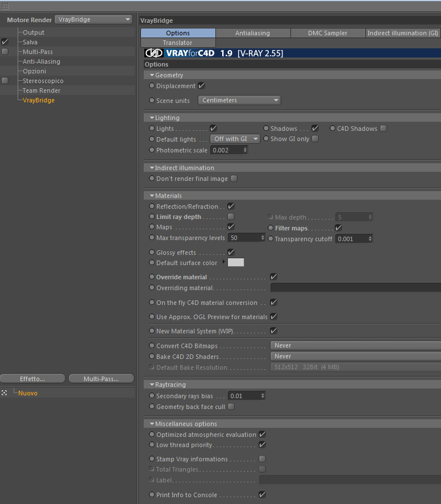Click the VRAYforC4D logo icon
The height and width of the screenshot is (504, 441).
click(154, 53)
